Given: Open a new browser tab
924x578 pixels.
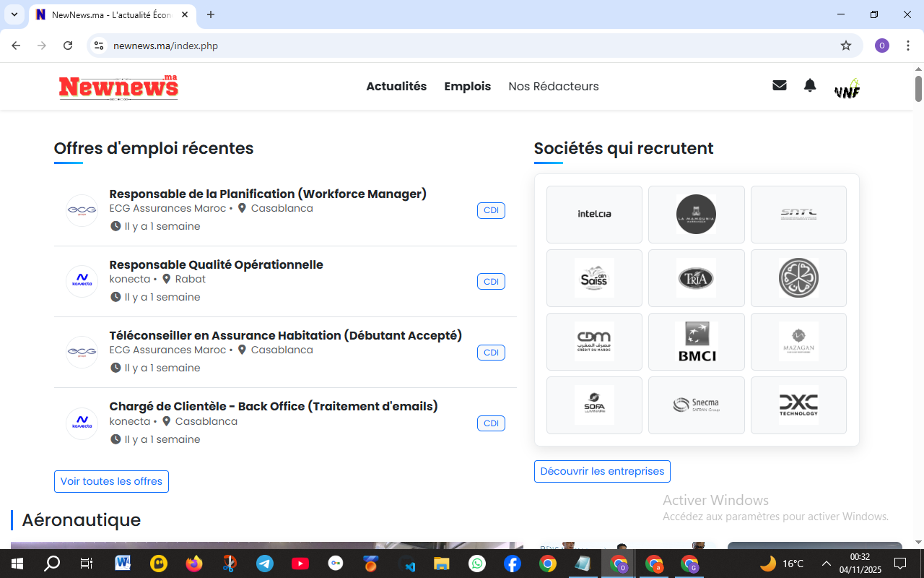Looking at the screenshot, I should pos(211,14).
